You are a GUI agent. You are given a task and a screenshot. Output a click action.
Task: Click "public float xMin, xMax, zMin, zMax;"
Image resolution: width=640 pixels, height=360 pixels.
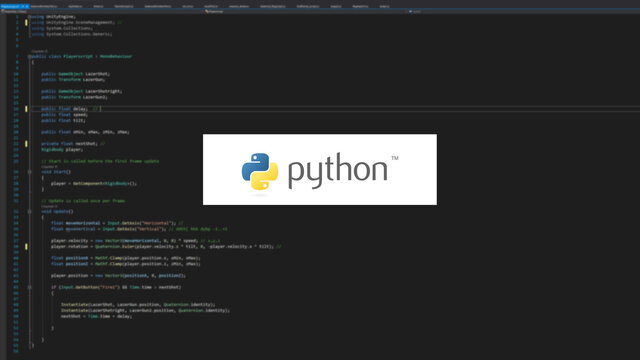(85, 132)
